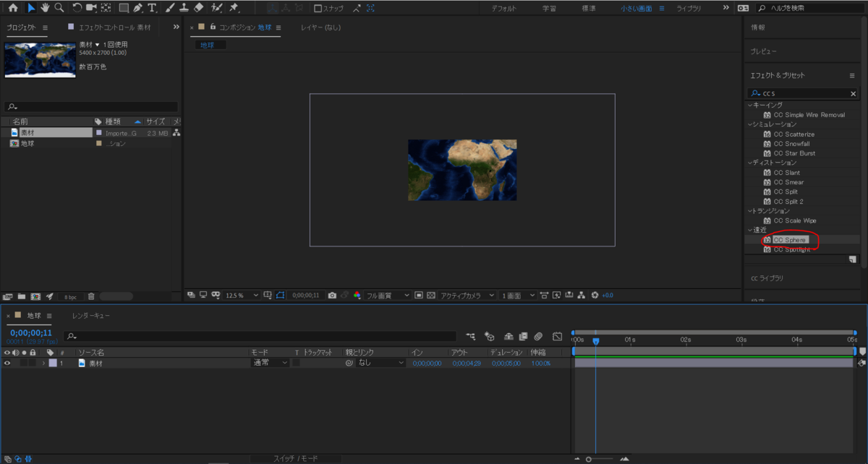Delete selected project item with trash icon
This screenshot has width=868, height=464.
point(91,296)
